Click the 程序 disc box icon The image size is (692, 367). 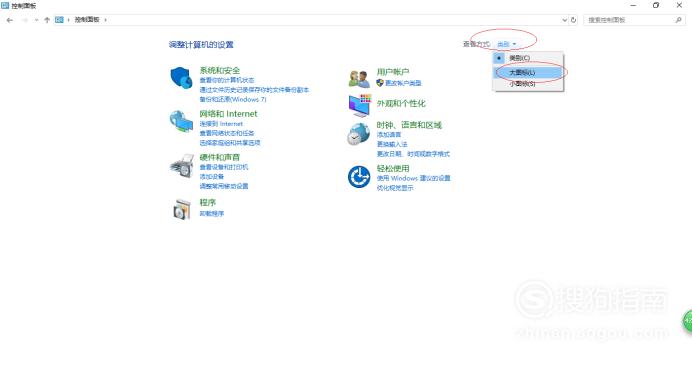(x=182, y=209)
